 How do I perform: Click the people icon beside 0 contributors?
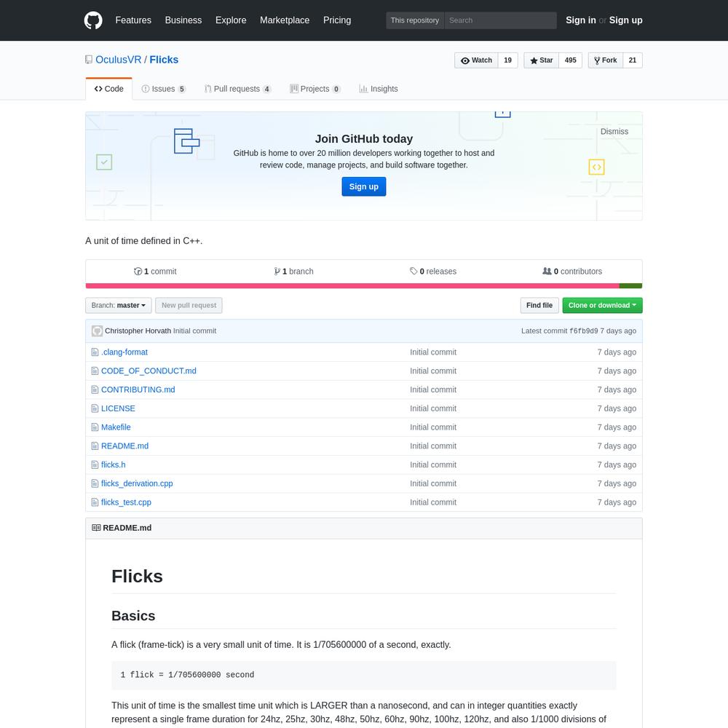click(x=547, y=271)
